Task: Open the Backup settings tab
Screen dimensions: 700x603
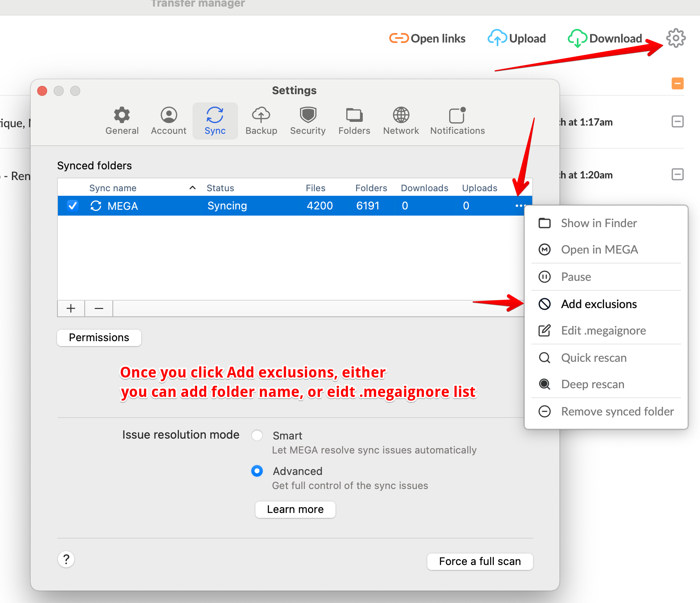Action: click(261, 121)
